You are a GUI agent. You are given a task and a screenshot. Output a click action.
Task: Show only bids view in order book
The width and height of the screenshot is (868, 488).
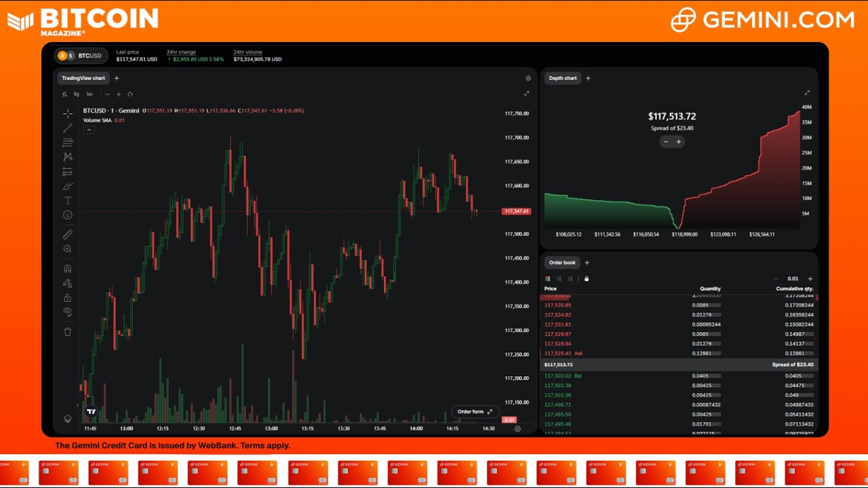(559, 279)
